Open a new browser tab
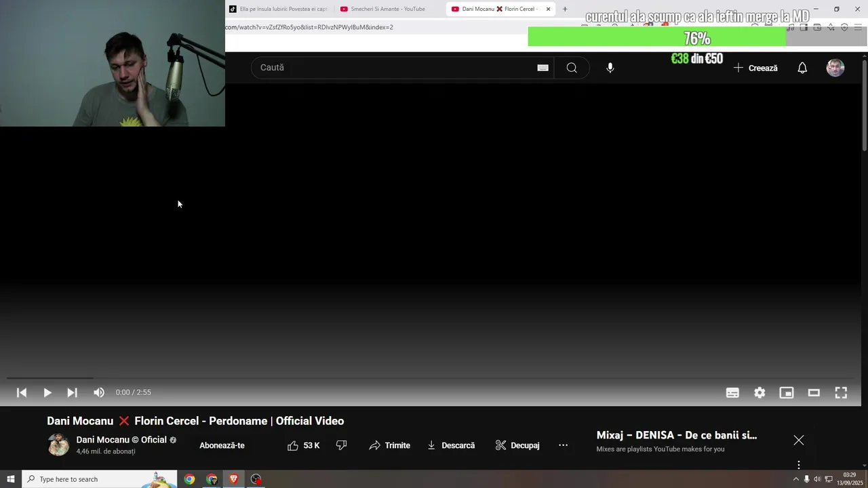 [x=565, y=9]
